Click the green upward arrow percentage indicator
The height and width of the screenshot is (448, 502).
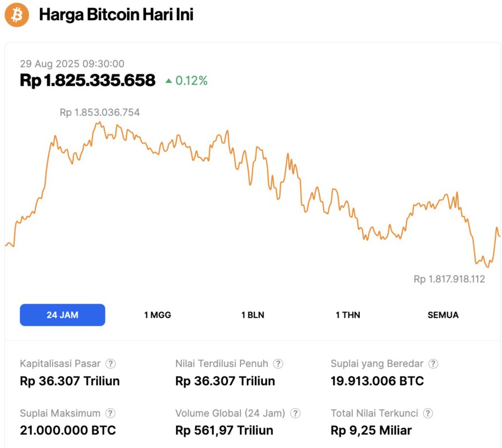coord(187,81)
